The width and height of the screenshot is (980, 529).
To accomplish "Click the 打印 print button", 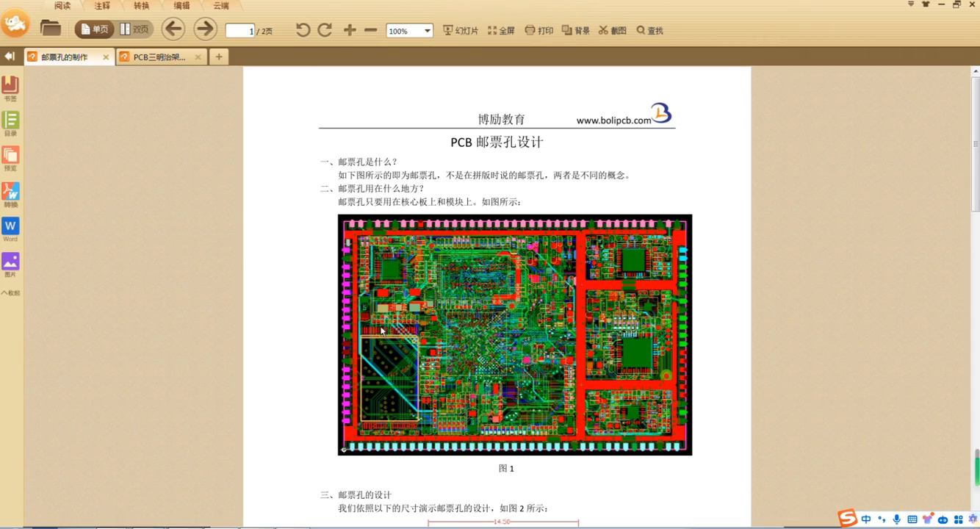I will pyautogui.click(x=538, y=30).
